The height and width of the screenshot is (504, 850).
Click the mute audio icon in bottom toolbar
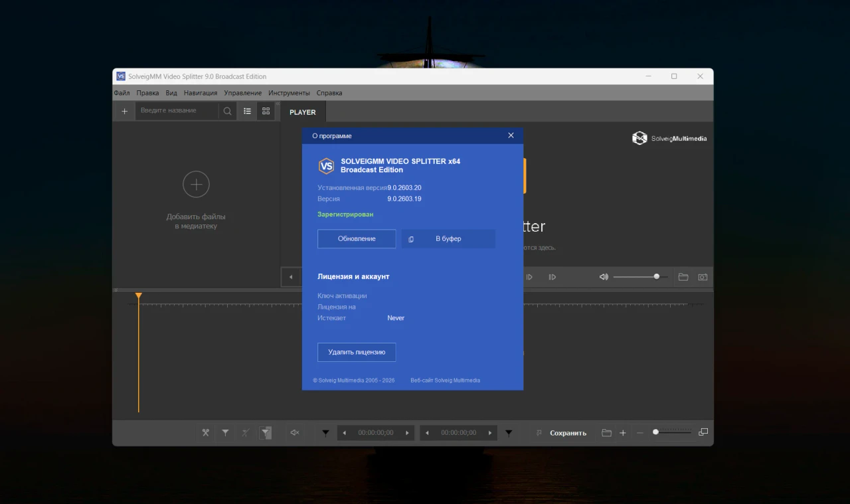(295, 433)
